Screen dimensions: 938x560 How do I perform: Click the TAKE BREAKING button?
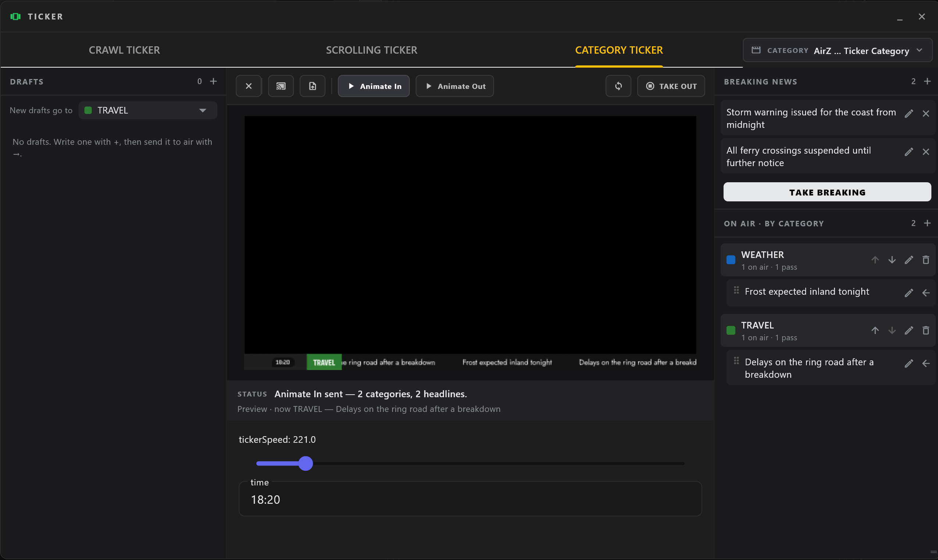coord(827,192)
